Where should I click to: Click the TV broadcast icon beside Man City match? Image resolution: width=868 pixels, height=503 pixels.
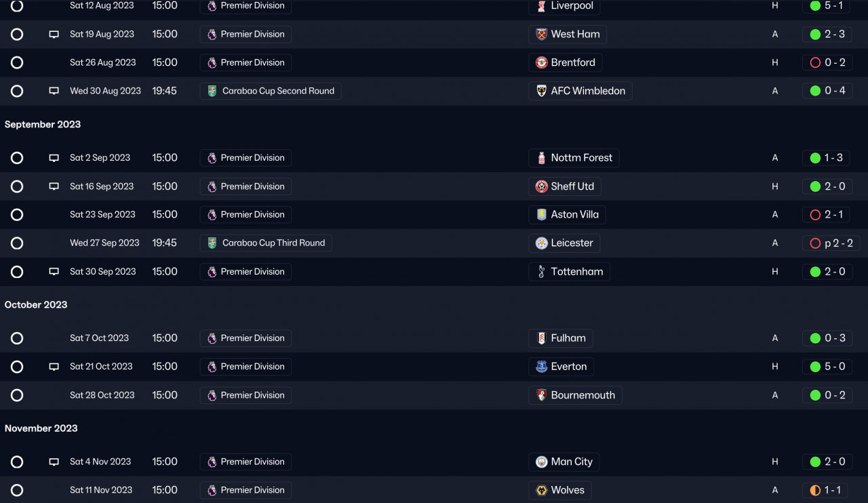[54, 462]
